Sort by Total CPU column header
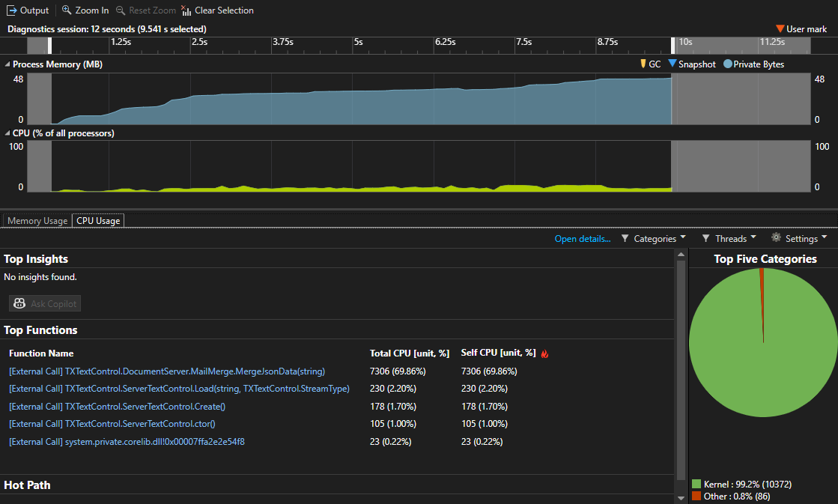 click(x=409, y=353)
